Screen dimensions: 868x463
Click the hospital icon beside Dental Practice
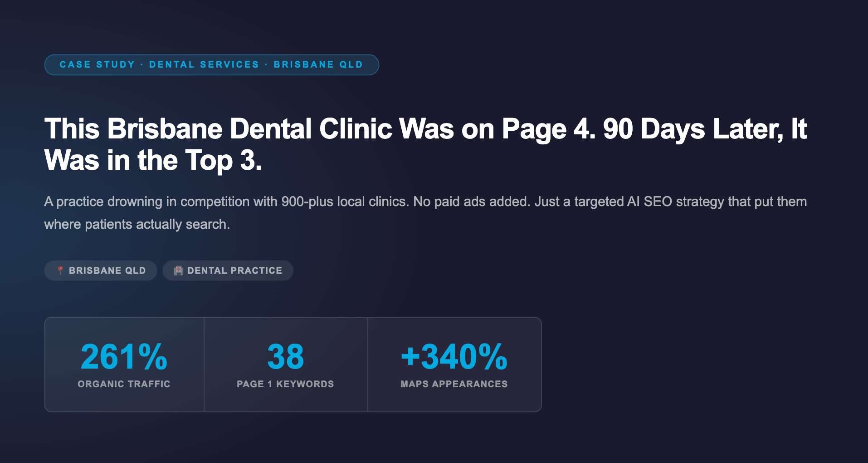179,271
